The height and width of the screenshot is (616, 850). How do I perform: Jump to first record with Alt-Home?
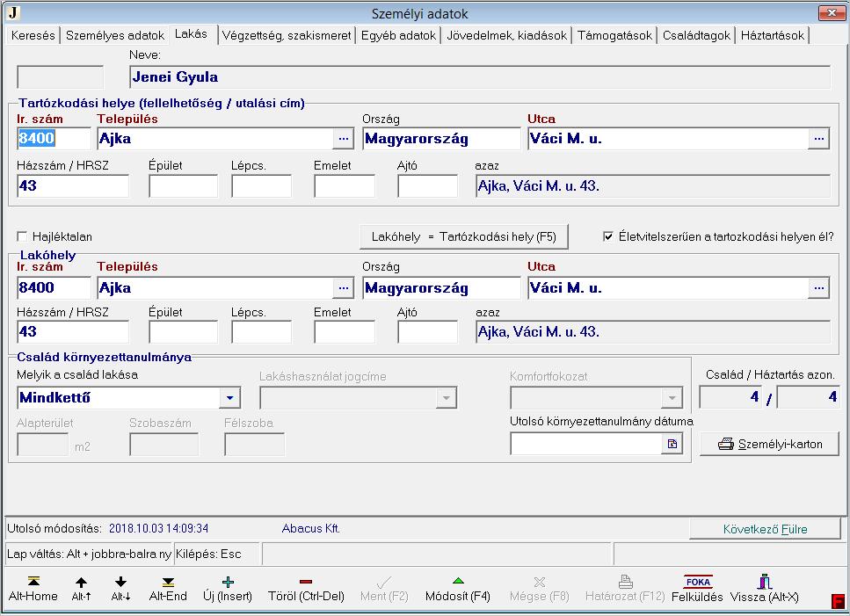pos(33,589)
